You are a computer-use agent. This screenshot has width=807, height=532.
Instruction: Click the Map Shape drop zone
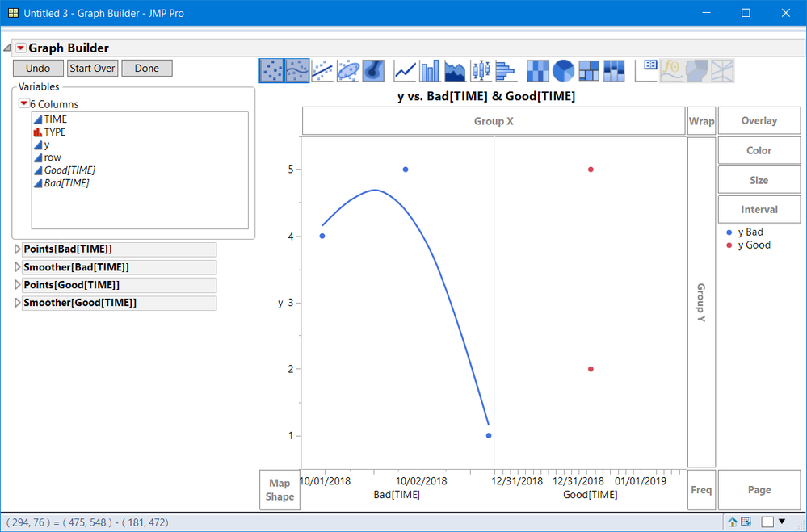[x=280, y=490]
